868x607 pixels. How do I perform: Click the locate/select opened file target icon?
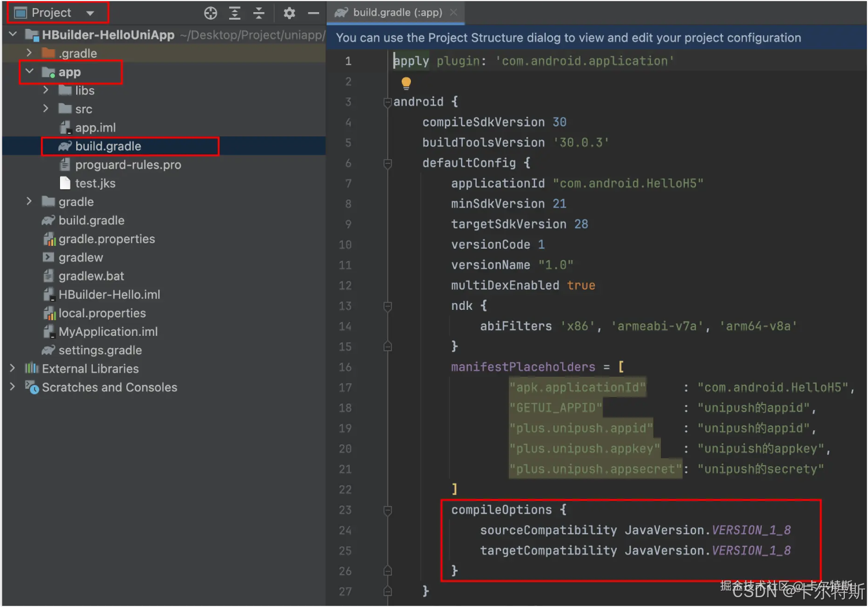(x=211, y=13)
